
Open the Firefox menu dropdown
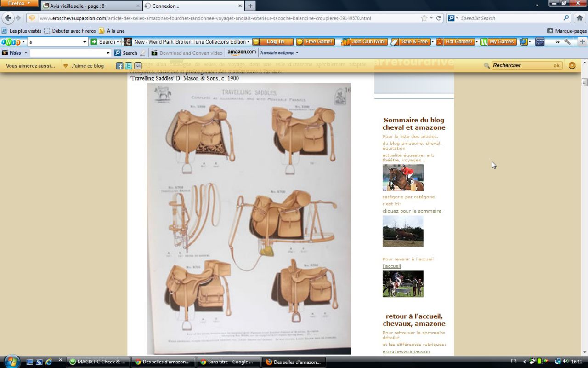coord(19,4)
